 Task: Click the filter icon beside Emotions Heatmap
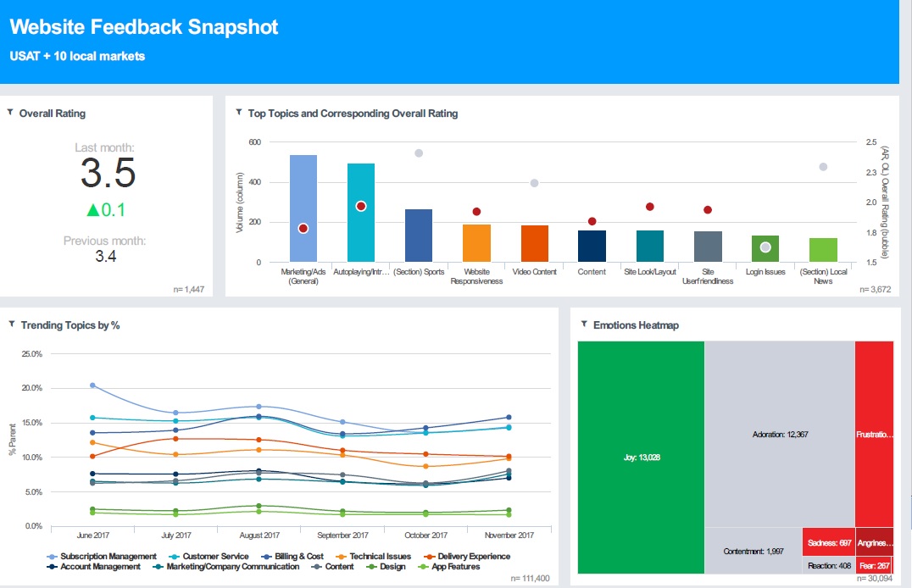coord(584,324)
